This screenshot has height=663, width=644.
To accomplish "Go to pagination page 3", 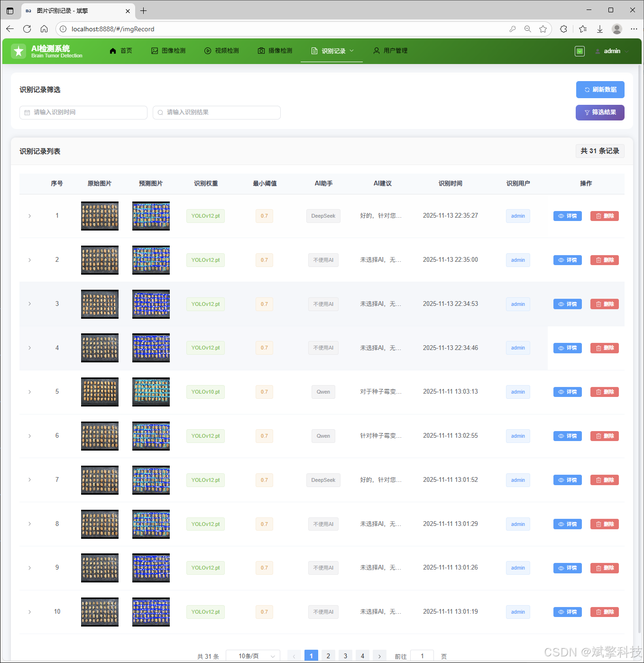I will click(x=345, y=656).
